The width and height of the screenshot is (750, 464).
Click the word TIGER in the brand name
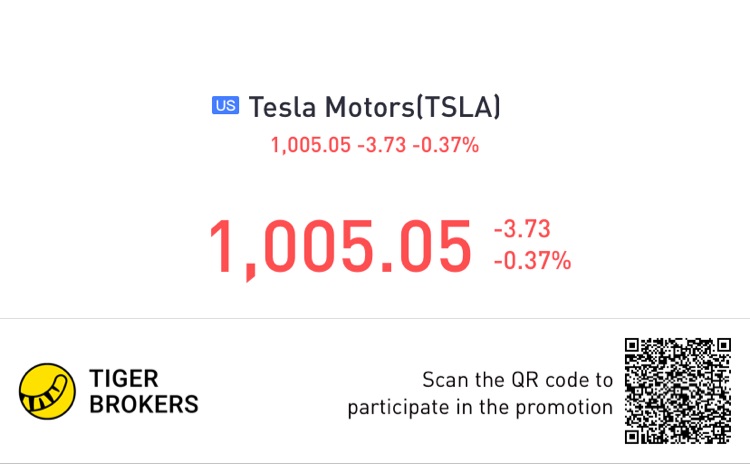pos(124,379)
